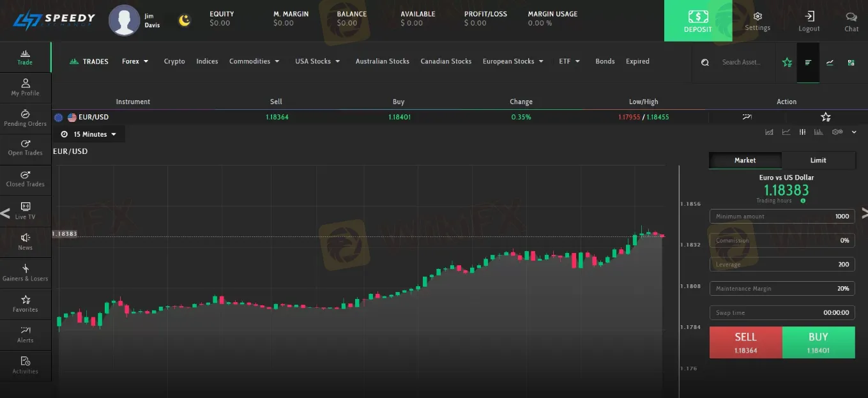Open Favorites from sidebar
The width and height of the screenshot is (868, 398).
tap(25, 303)
